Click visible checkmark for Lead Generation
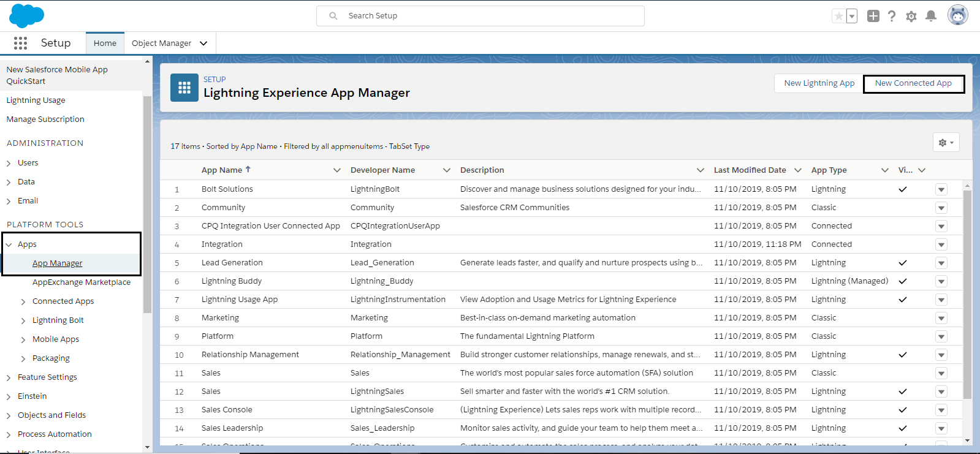 click(902, 263)
